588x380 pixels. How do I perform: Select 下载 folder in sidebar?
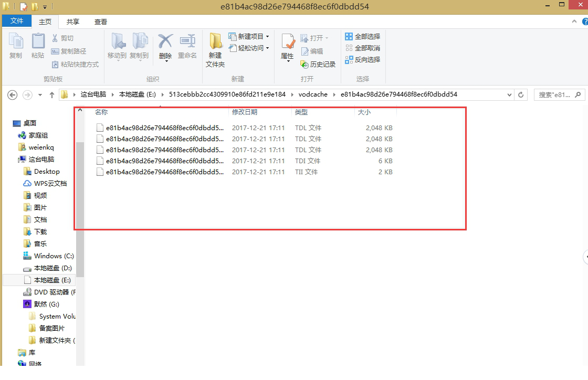(x=35, y=231)
